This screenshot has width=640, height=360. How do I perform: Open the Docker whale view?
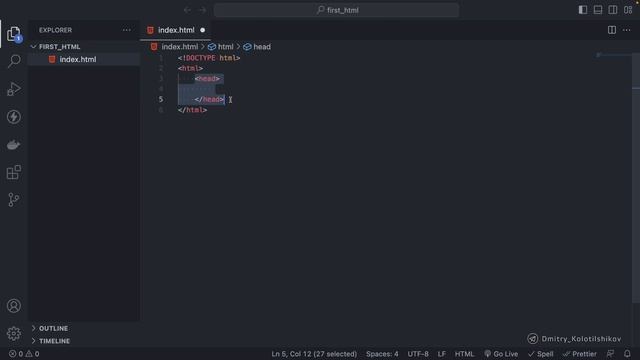point(13,144)
